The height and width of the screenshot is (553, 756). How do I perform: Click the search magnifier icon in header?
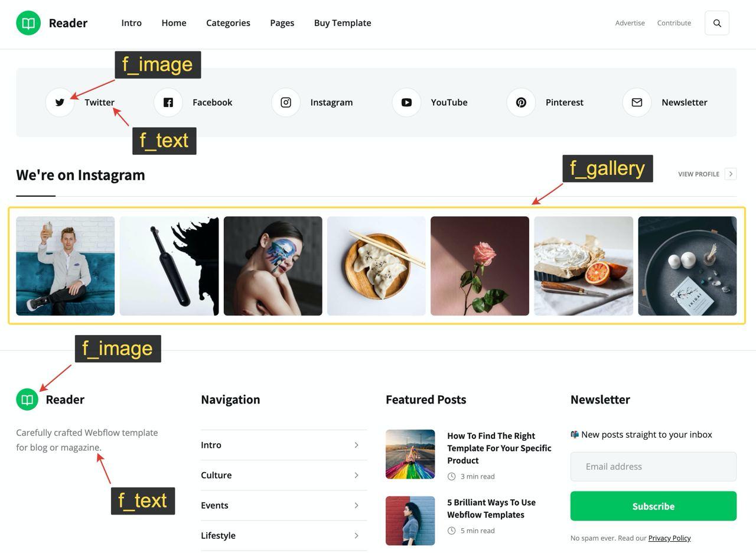(717, 23)
